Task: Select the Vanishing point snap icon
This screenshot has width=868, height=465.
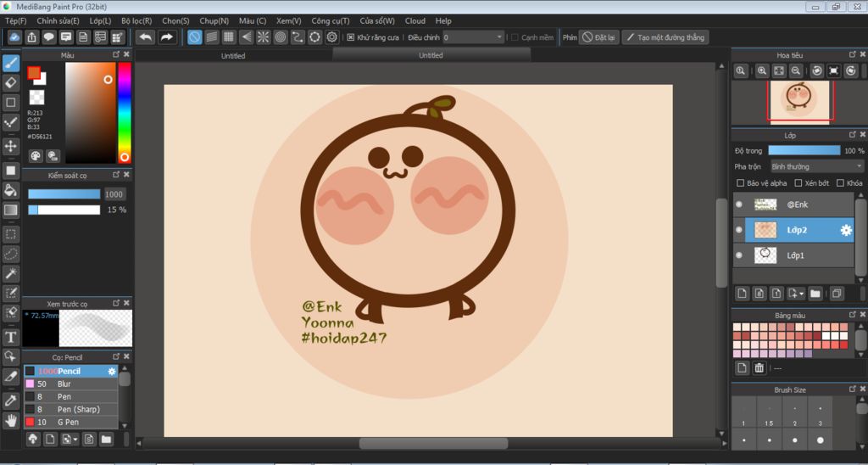Action: [246, 37]
